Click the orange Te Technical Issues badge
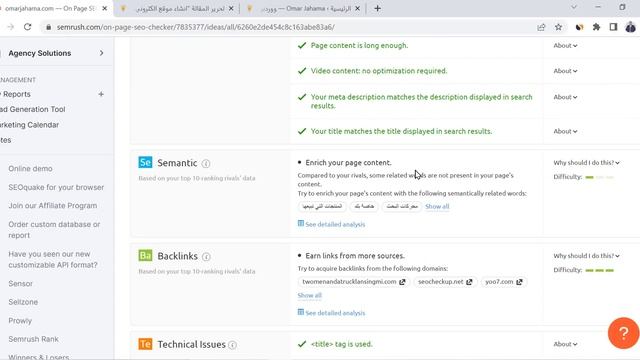Image resolution: width=640 pixels, height=360 pixels. coord(145,344)
